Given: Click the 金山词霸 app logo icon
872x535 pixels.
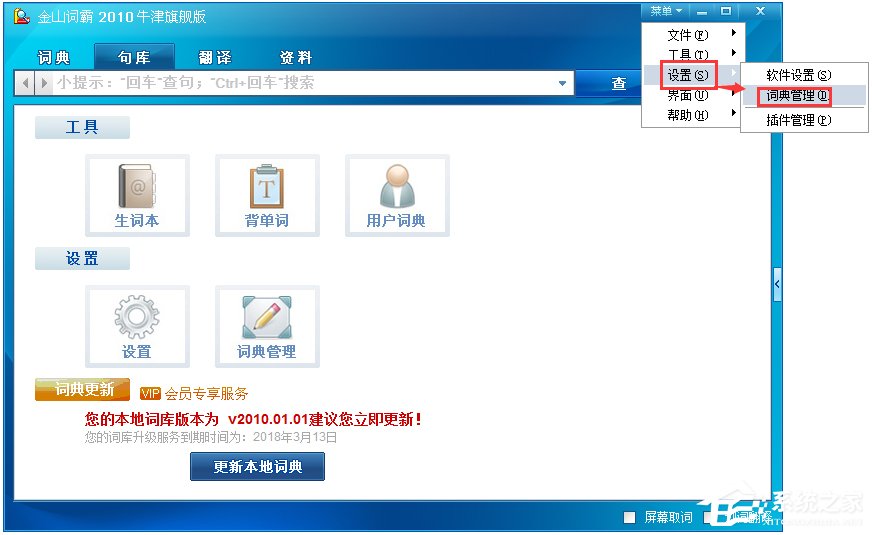Looking at the screenshot, I should coord(22,16).
